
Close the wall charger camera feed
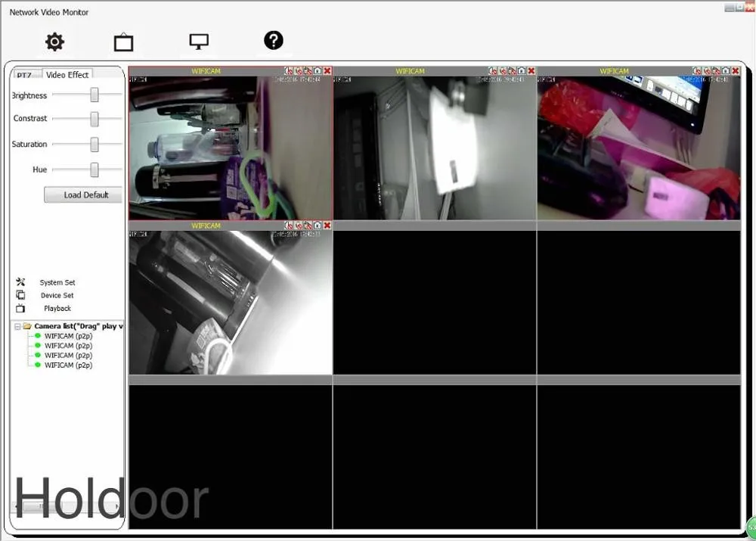pyautogui.click(x=531, y=71)
